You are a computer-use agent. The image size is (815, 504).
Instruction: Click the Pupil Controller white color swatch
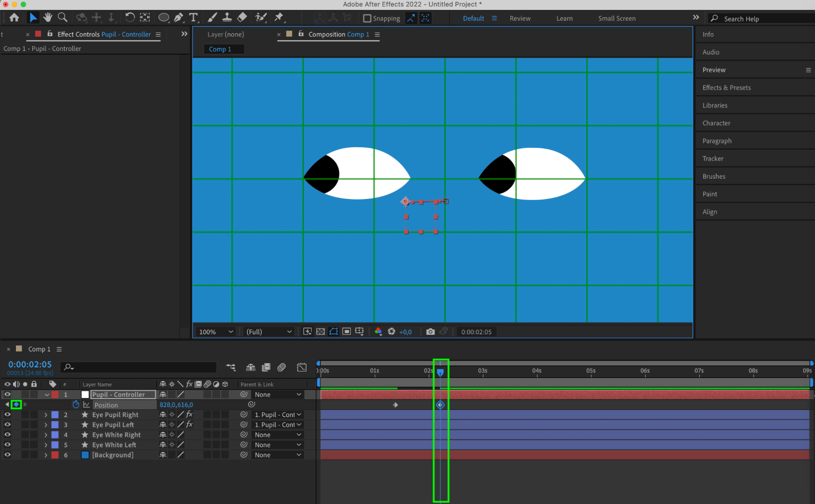pyautogui.click(x=85, y=394)
